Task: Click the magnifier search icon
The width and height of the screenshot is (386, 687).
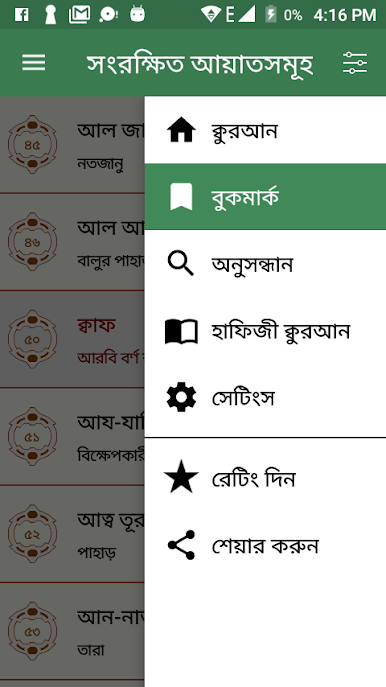Action: coord(181,264)
